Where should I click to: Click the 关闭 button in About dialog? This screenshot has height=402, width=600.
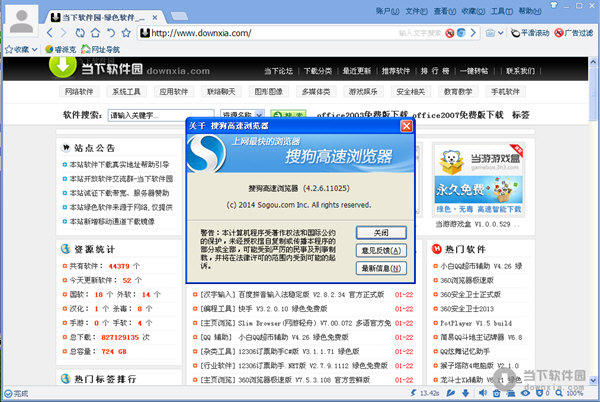(x=381, y=233)
